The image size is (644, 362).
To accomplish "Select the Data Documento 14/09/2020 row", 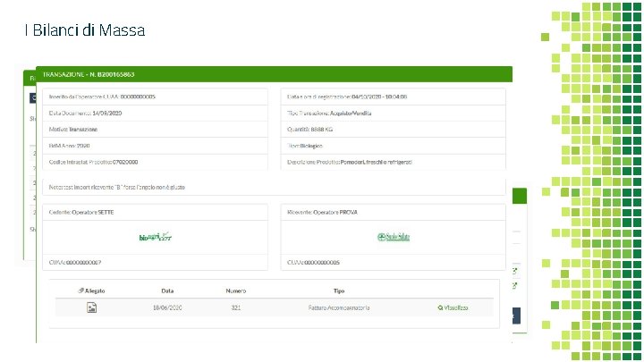I will coord(156,113).
